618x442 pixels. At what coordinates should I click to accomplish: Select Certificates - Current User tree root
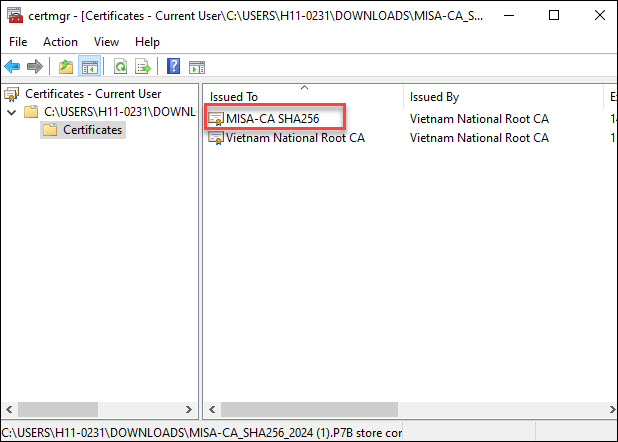pyautogui.click(x=93, y=94)
